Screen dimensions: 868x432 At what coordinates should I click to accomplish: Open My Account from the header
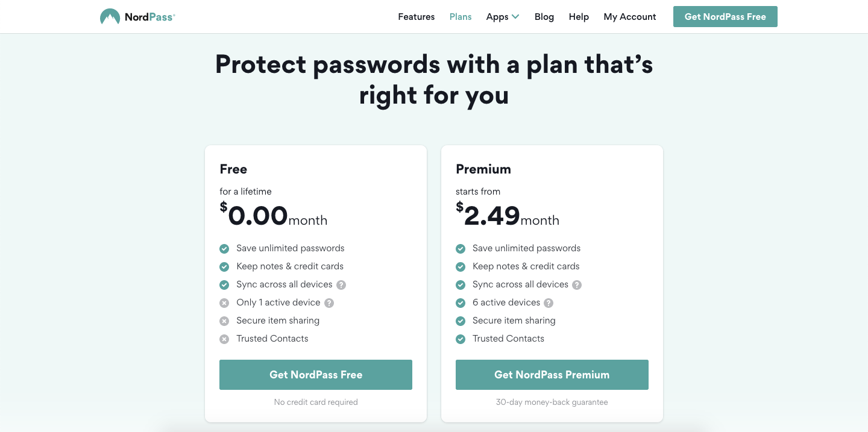click(x=630, y=17)
